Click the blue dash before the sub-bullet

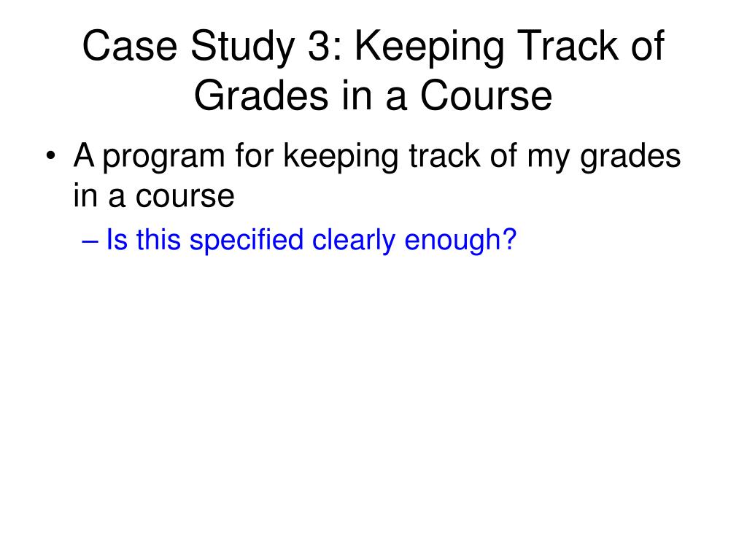click(90, 241)
